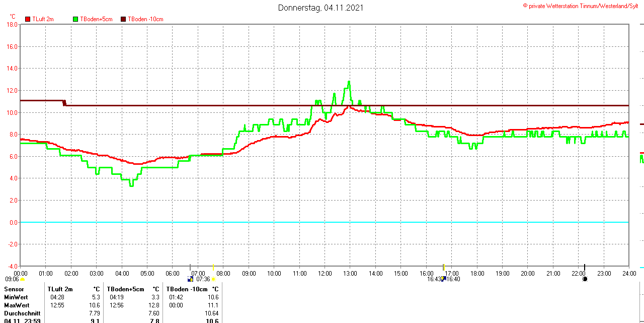Screen dimensions: 644x323
Task: Click the black new moon icon near 22:00
Action: click(x=585, y=279)
